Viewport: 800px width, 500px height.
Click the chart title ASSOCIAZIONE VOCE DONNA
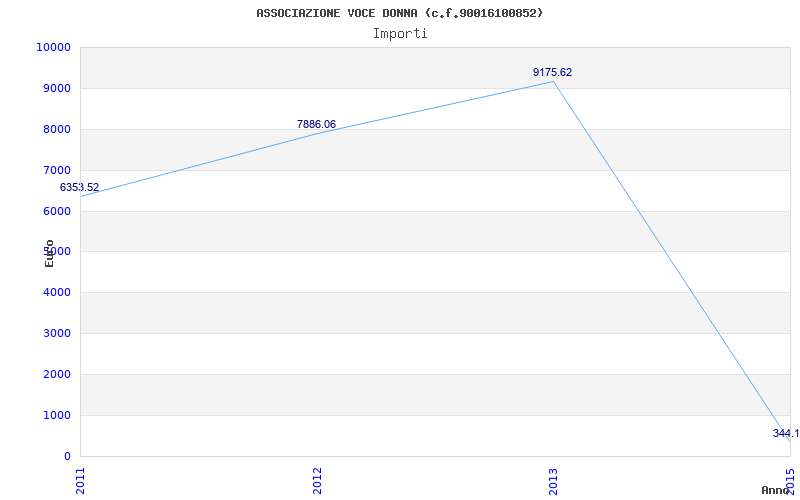pos(399,13)
